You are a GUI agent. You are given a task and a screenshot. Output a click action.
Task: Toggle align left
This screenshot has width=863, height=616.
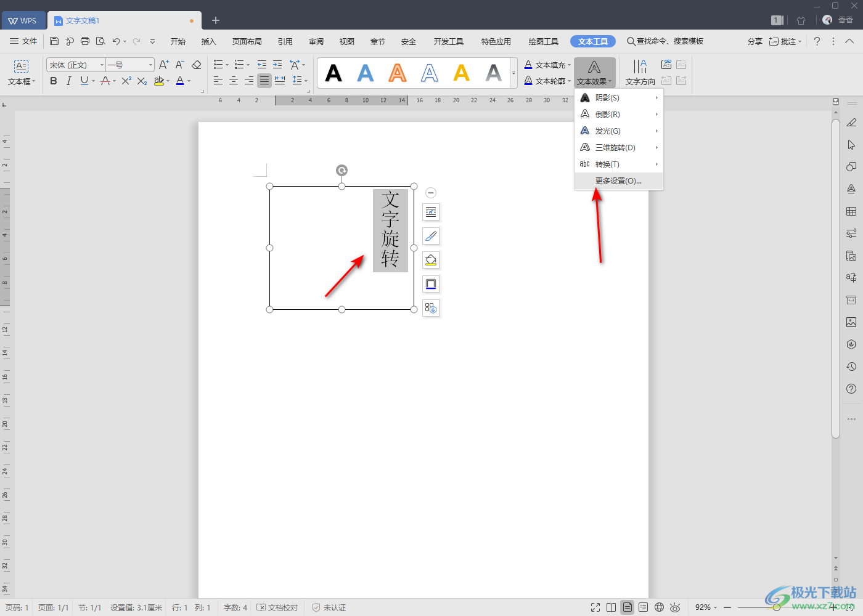pos(218,81)
